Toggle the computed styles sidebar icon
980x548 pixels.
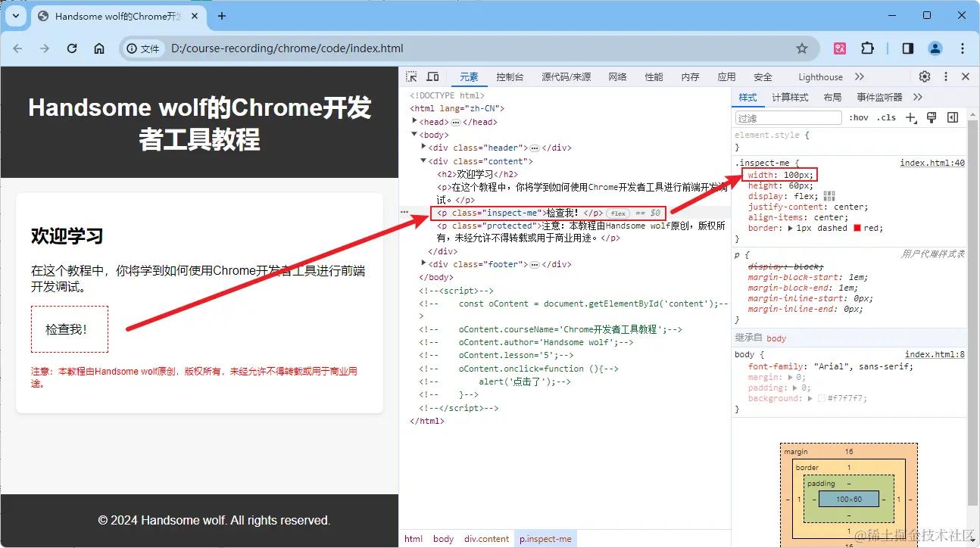click(x=953, y=117)
